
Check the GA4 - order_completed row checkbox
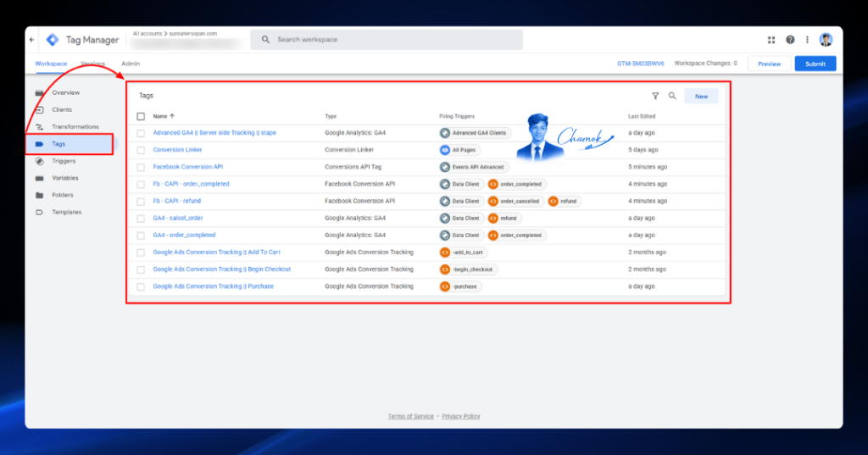(141, 236)
